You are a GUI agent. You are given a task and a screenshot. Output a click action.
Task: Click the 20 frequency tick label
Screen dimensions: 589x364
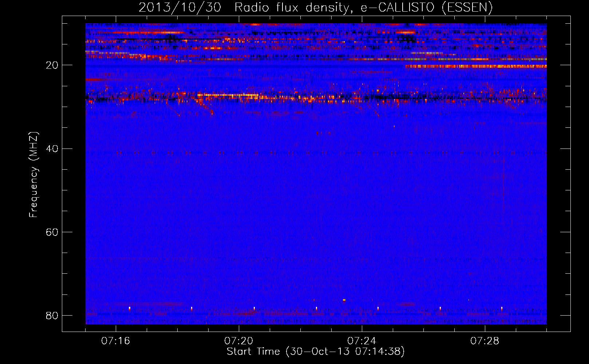click(x=52, y=65)
